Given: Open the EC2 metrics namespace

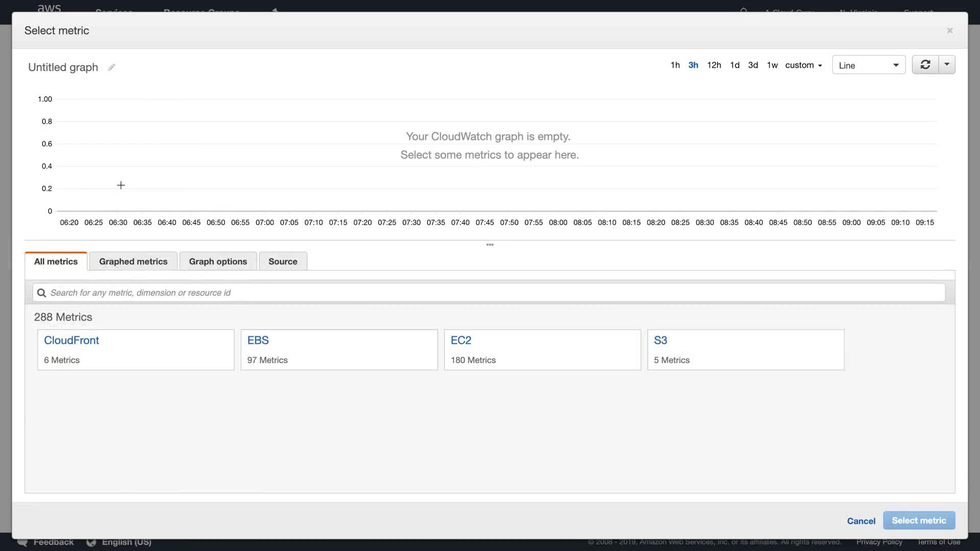Looking at the screenshot, I should 461,340.
